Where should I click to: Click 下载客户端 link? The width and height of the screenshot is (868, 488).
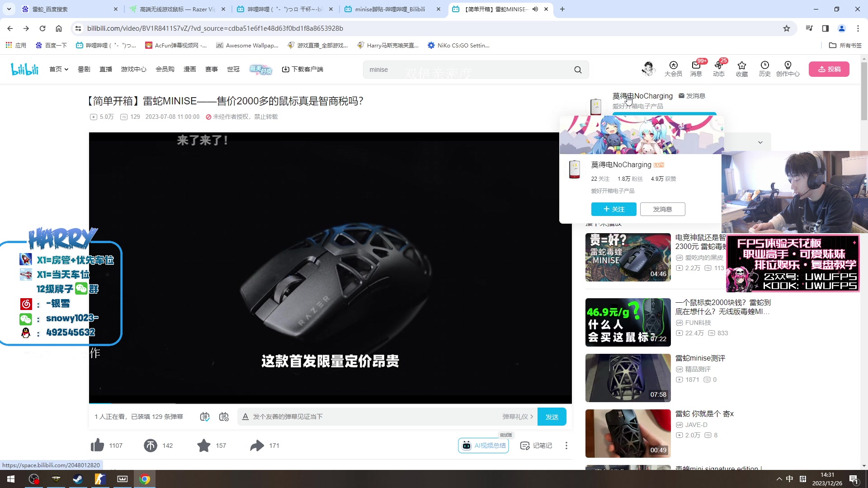tap(302, 69)
